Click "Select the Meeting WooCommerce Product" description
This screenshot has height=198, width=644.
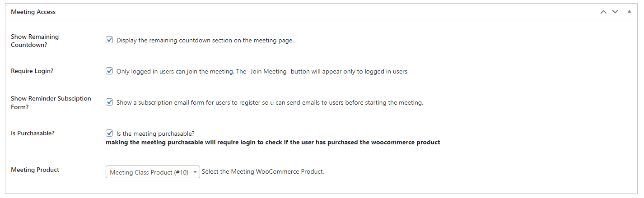(x=263, y=171)
